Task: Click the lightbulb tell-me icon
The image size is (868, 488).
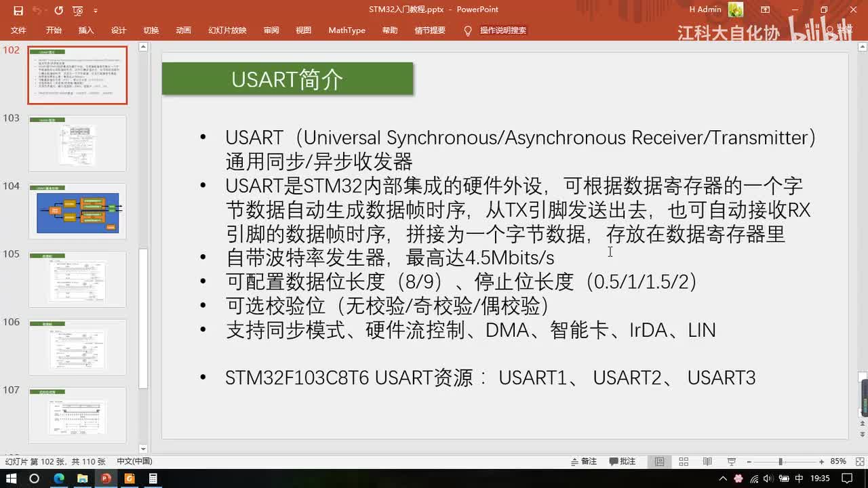Action: 467,30
